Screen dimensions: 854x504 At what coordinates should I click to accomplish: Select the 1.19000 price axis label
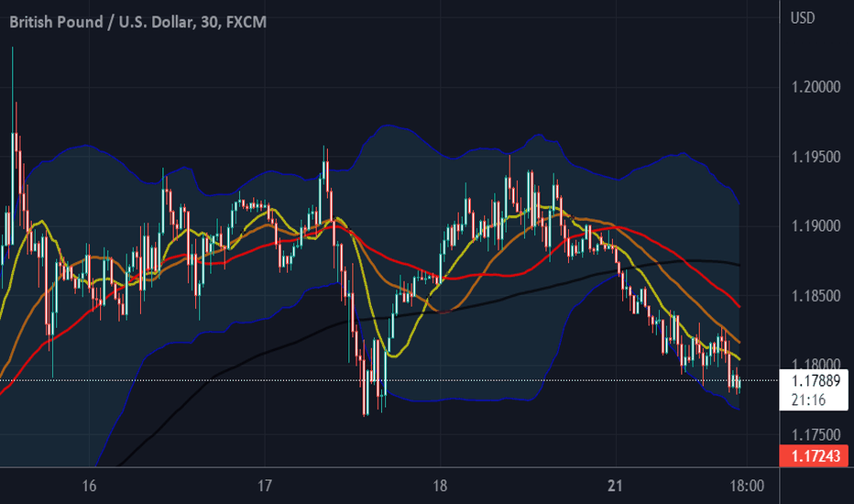click(x=816, y=226)
